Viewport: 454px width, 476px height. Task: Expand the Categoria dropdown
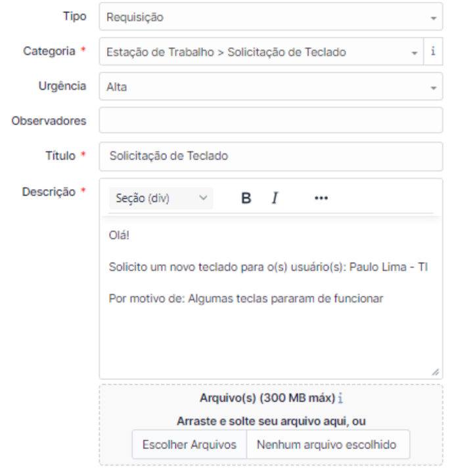click(261, 52)
